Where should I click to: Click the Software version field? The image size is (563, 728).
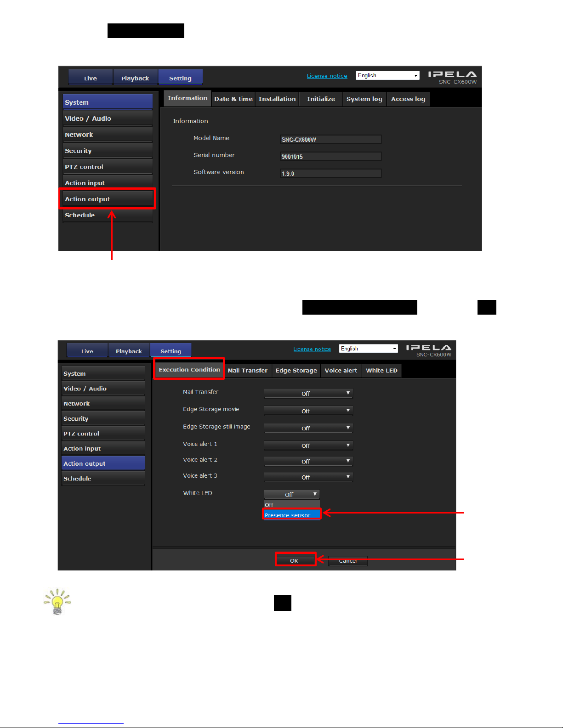pos(330,174)
